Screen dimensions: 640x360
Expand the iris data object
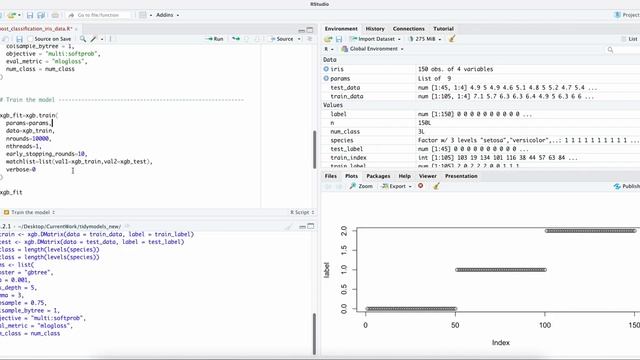[326, 69]
